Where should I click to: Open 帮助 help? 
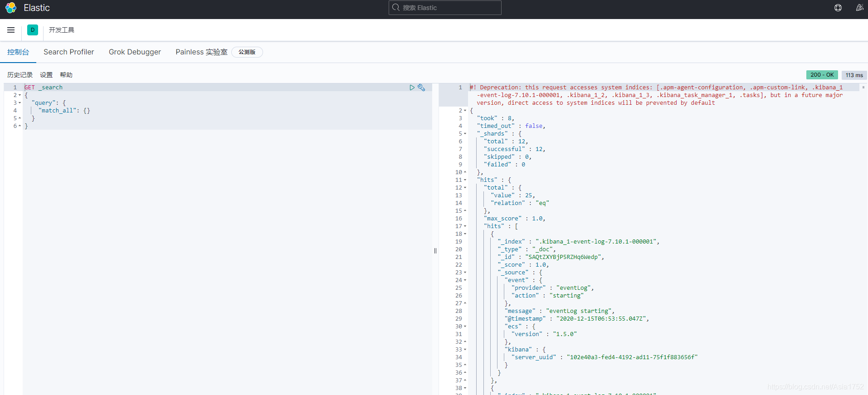(x=66, y=75)
